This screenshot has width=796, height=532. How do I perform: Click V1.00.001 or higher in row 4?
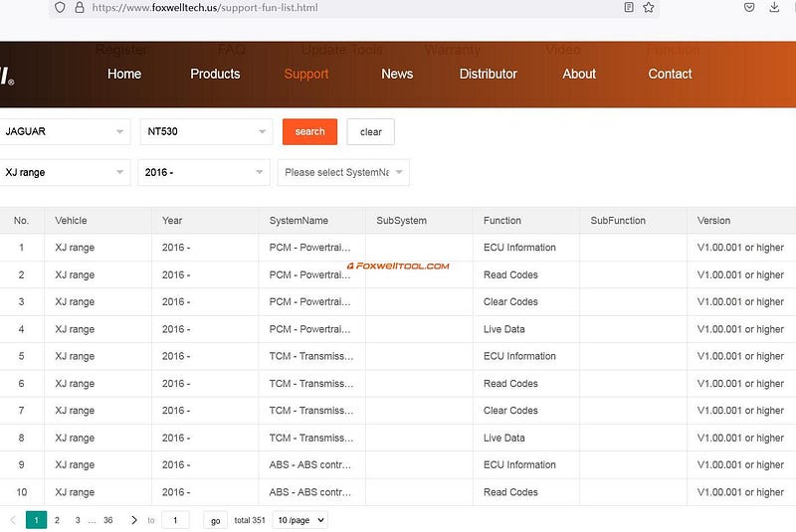[740, 329]
